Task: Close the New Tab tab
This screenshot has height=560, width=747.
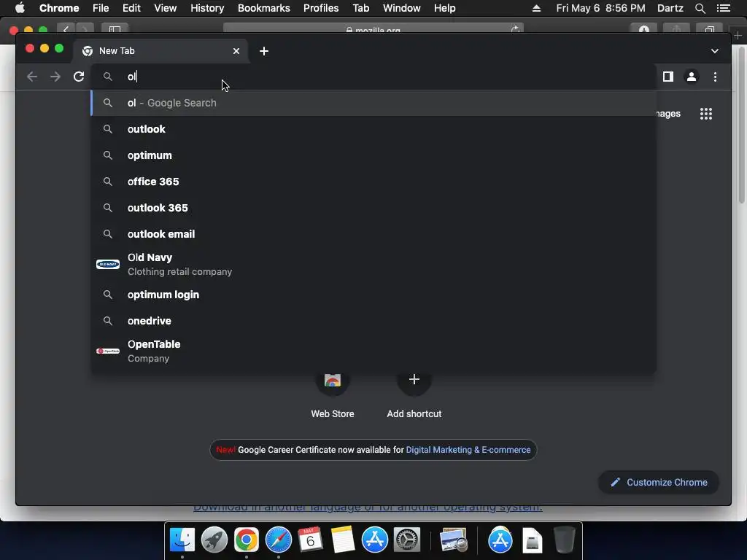Action: [x=236, y=51]
